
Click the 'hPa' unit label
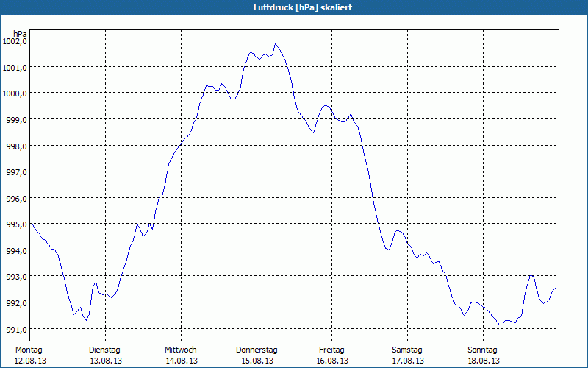click(21, 34)
